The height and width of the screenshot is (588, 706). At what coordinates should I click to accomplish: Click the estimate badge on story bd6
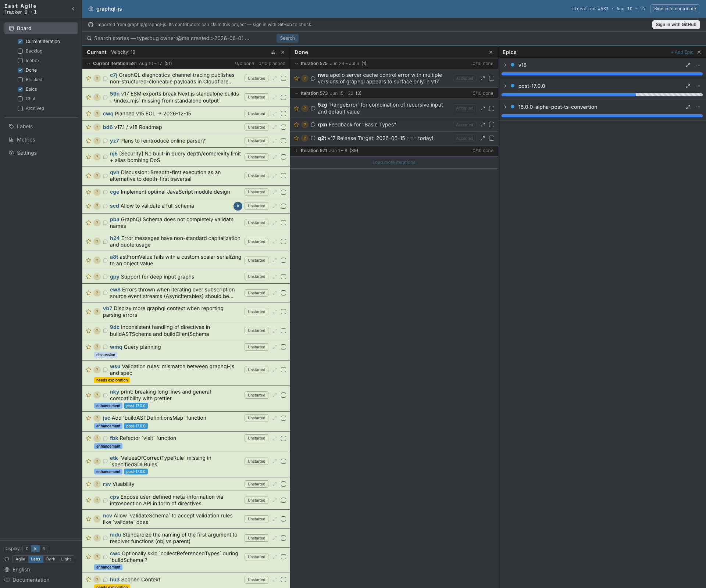pyautogui.click(x=97, y=127)
